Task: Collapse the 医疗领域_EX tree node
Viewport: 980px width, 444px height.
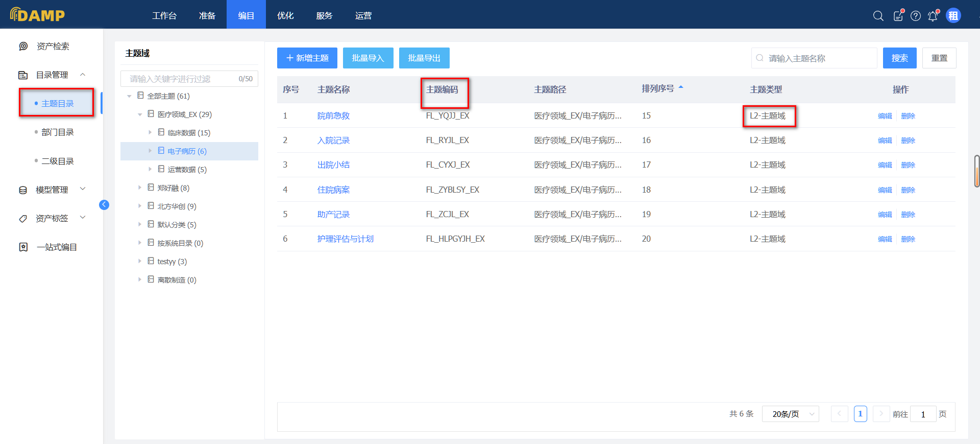Action: tap(140, 114)
